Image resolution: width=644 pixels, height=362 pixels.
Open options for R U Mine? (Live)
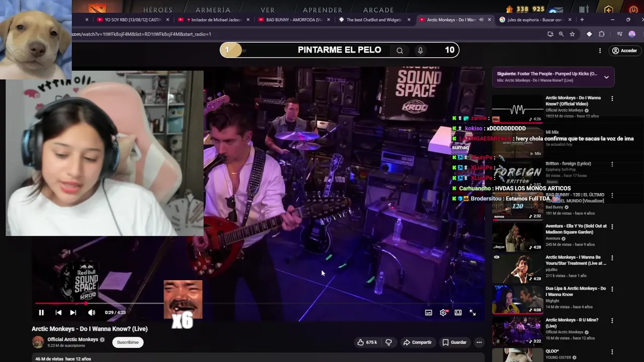(x=612, y=321)
